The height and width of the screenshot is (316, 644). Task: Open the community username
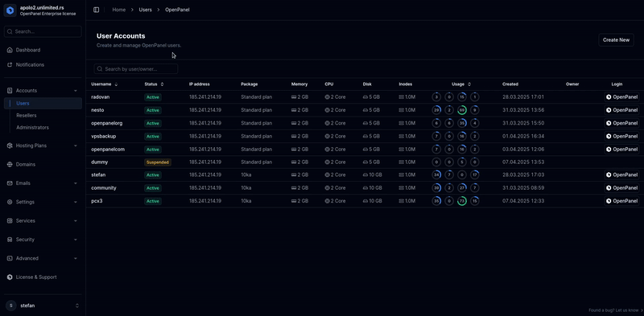pos(104,188)
